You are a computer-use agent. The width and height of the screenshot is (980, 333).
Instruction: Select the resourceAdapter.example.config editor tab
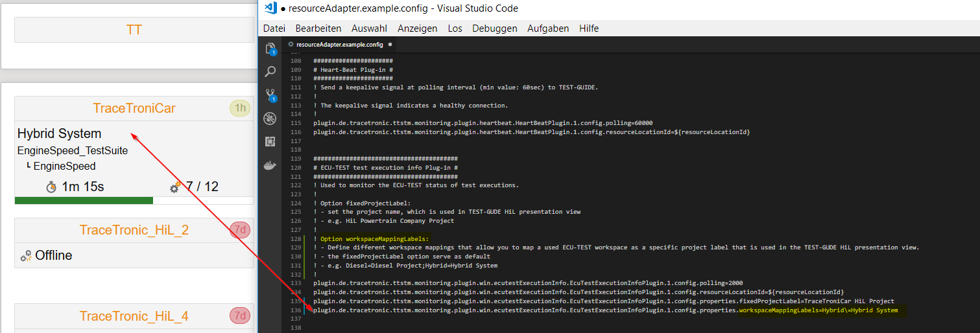coord(341,45)
